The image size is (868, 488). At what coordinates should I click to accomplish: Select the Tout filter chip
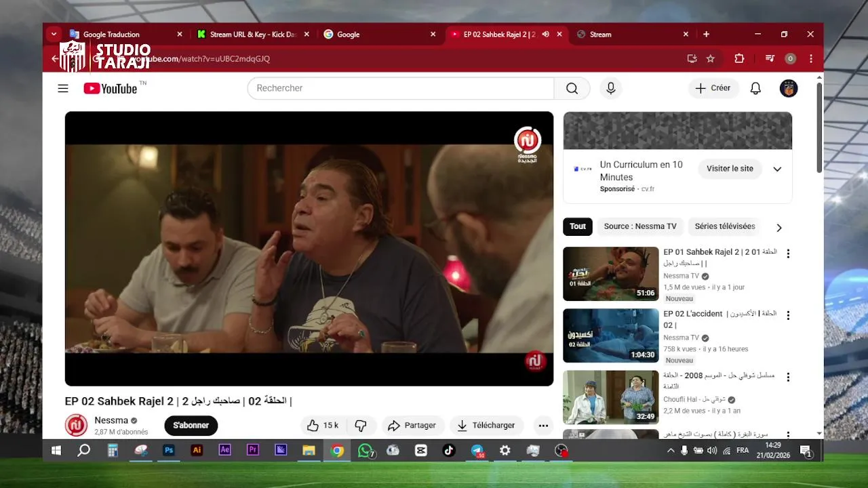(x=578, y=226)
